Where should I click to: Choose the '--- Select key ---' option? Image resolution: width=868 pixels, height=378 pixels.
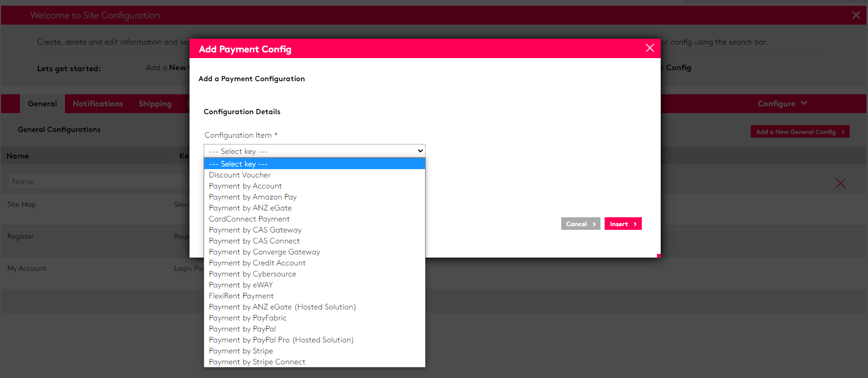314,164
